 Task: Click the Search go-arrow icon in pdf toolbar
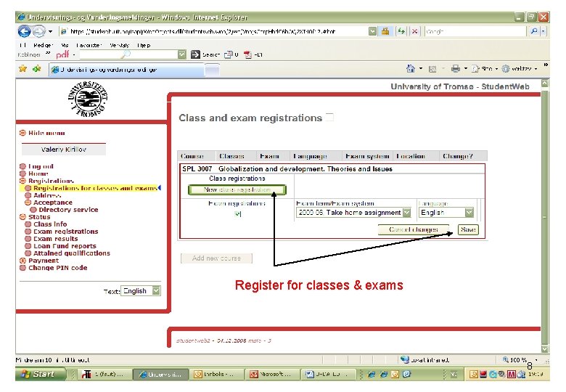click(x=195, y=54)
